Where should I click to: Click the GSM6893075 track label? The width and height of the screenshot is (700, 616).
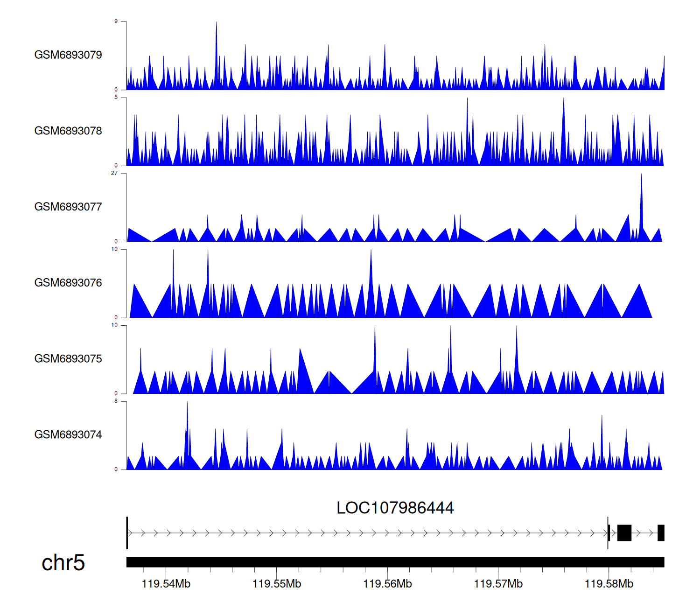click(x=68, y=359)
